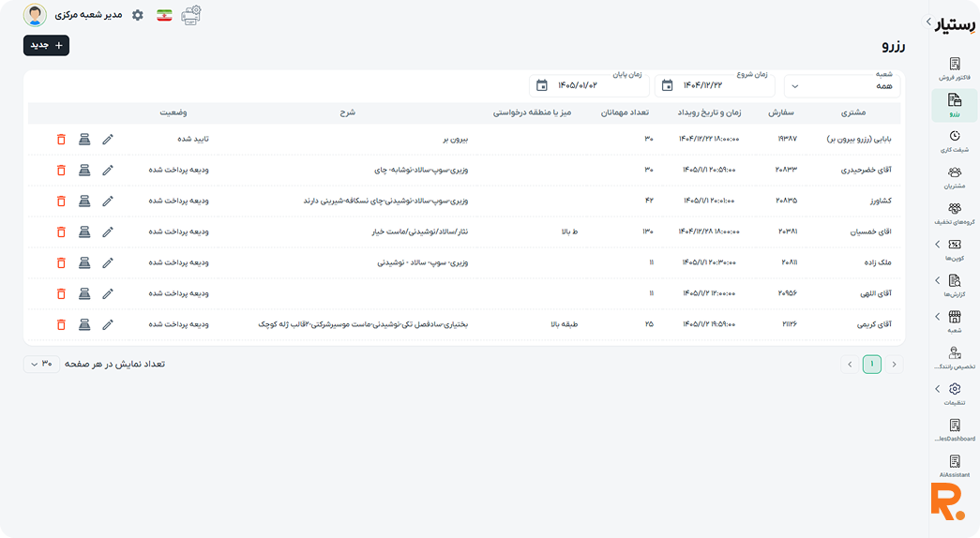
Task: Click the رستیار logo at top of sidebar
Action: [957, 23]
